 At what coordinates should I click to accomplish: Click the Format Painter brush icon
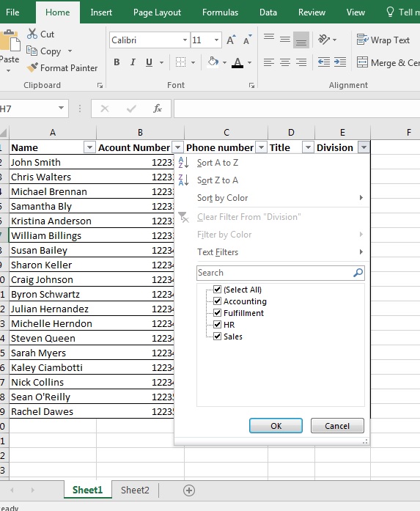(32, 67)
